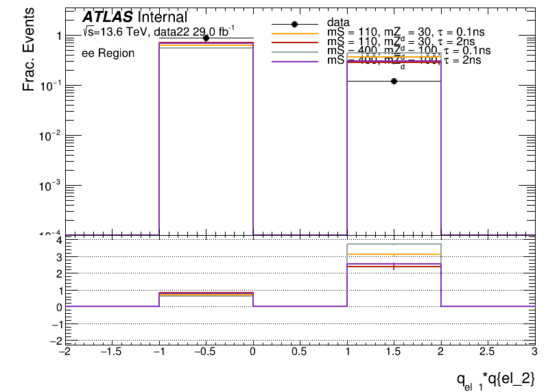Screen dimensions: 546x392
Task: Click the gray line sample in the legend
Action: (x=294, y=51)
